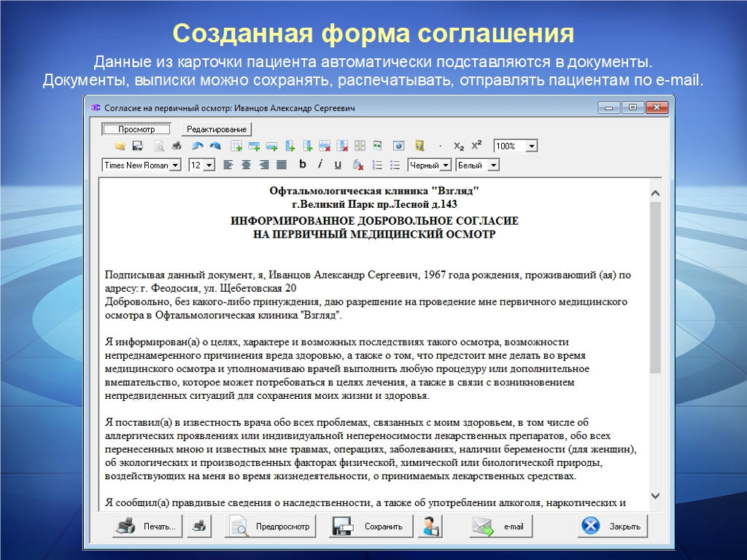
Task: Click the Сохранить button
Action: (371, 526)
